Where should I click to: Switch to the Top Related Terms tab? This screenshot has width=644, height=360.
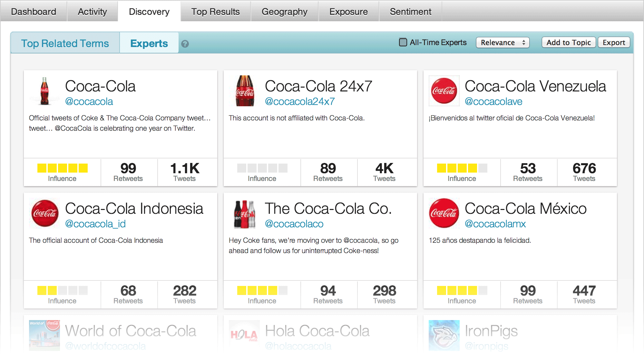click(x=65, y=43)
